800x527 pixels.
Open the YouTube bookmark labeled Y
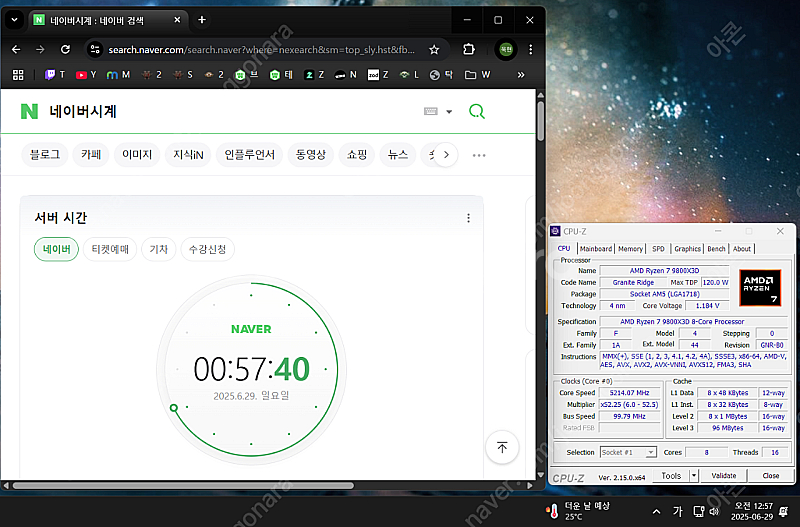pyautogui.click(x=86, y=75)
